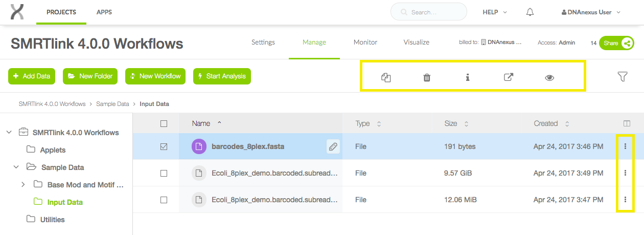Click the Search input field

(x=429, y=12)
